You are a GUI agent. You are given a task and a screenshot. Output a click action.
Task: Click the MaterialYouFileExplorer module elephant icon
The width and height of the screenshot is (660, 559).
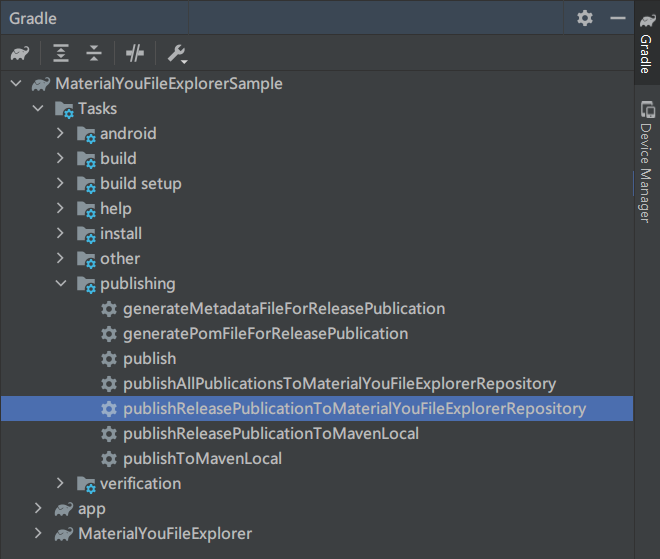coord(64,534)
